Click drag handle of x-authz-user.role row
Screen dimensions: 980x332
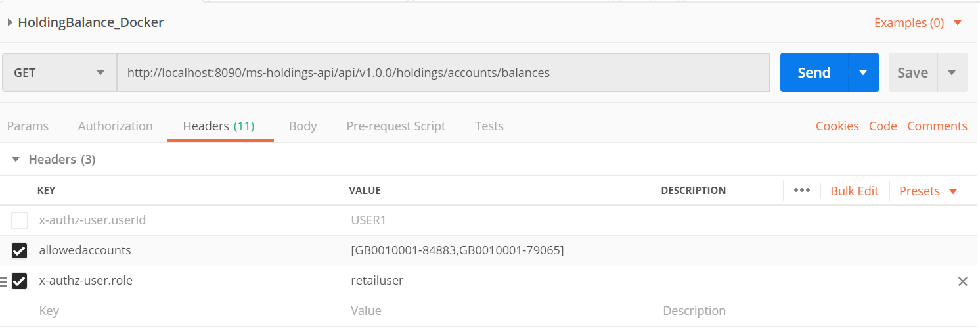[x=4, y=281]
